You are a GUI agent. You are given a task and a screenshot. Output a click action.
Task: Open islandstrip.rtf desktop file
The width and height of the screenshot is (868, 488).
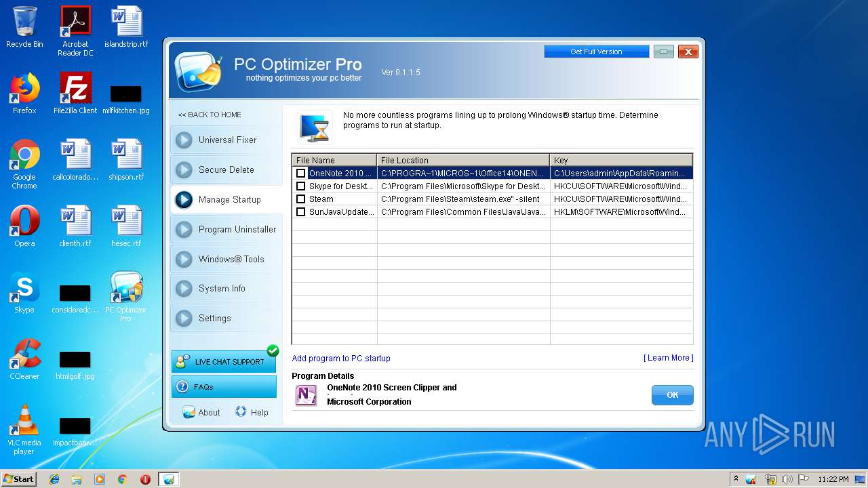click(x=126, y=27)
